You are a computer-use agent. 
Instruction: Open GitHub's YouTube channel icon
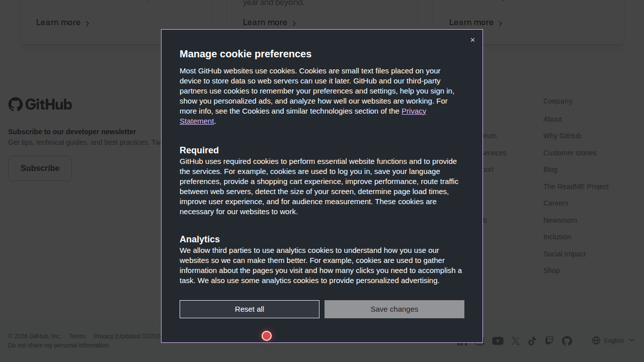pos(498,341)
